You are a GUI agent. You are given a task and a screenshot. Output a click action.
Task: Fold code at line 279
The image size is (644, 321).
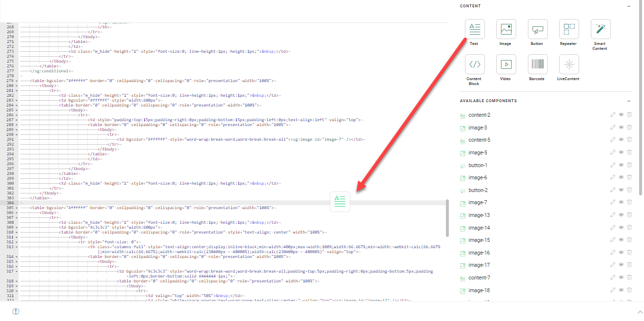click(x=17, y=81)
